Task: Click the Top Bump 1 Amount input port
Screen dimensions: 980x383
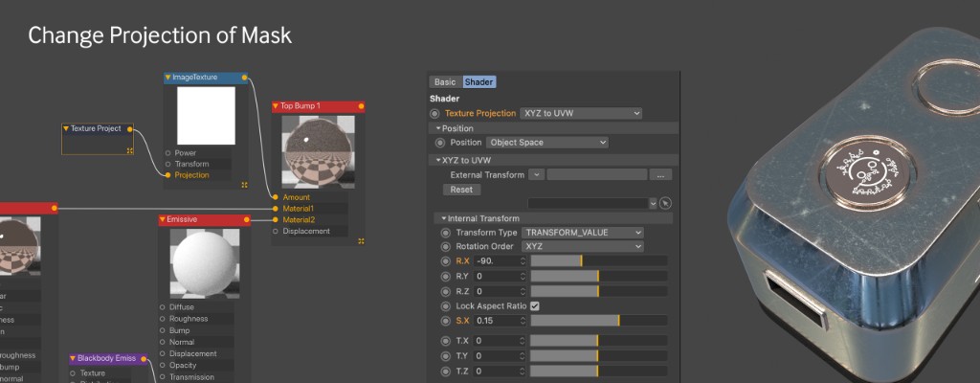Action: coord(276,197)
